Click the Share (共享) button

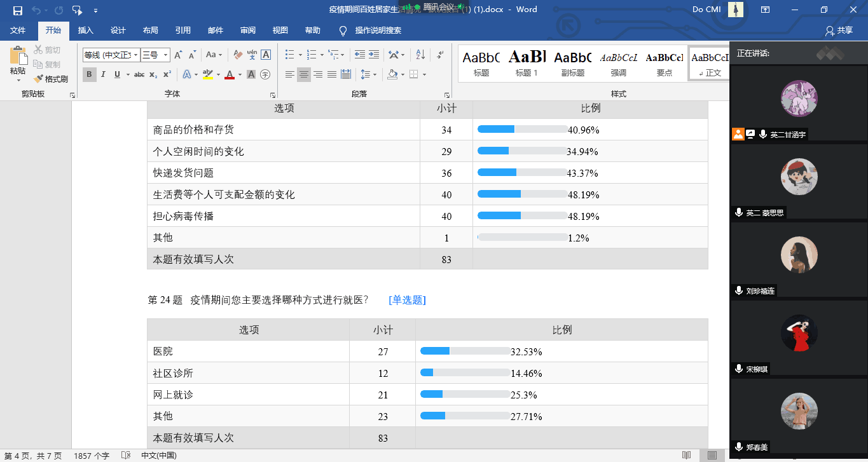[839, 31]
